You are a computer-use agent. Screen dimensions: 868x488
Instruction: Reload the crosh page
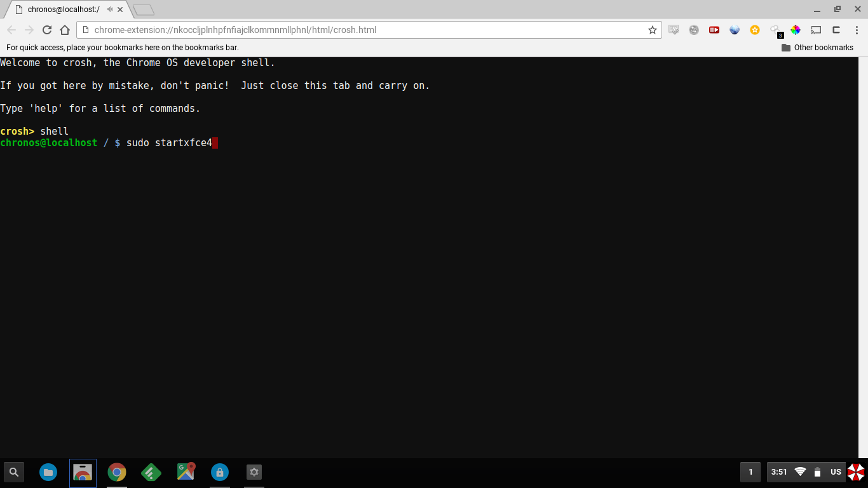47,30
